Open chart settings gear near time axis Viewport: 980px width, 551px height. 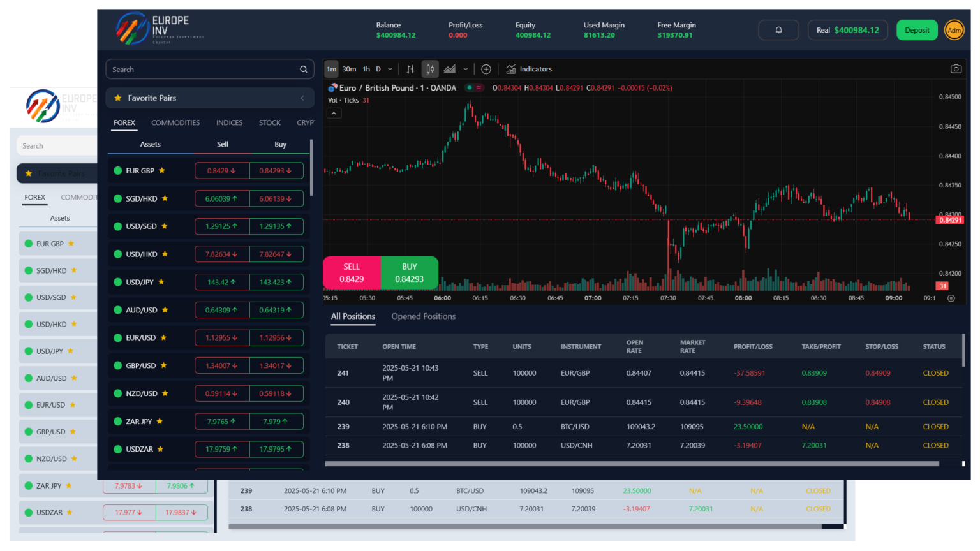coord(951,298)
